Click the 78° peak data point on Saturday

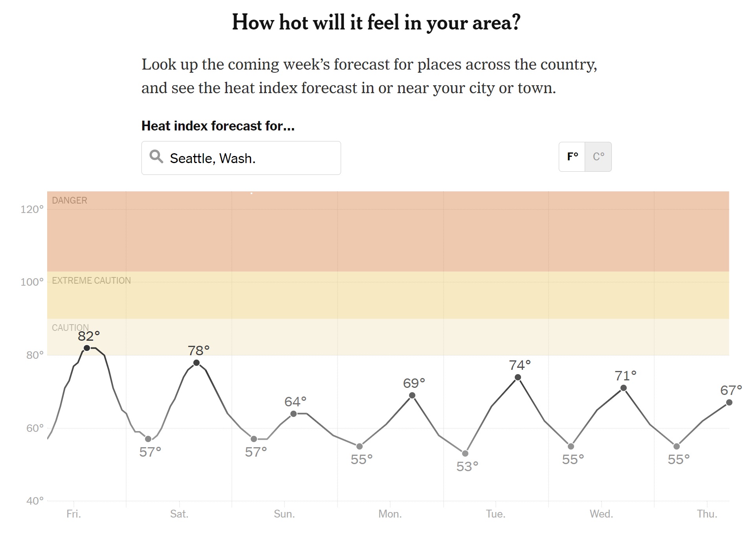tap(196, 363)
